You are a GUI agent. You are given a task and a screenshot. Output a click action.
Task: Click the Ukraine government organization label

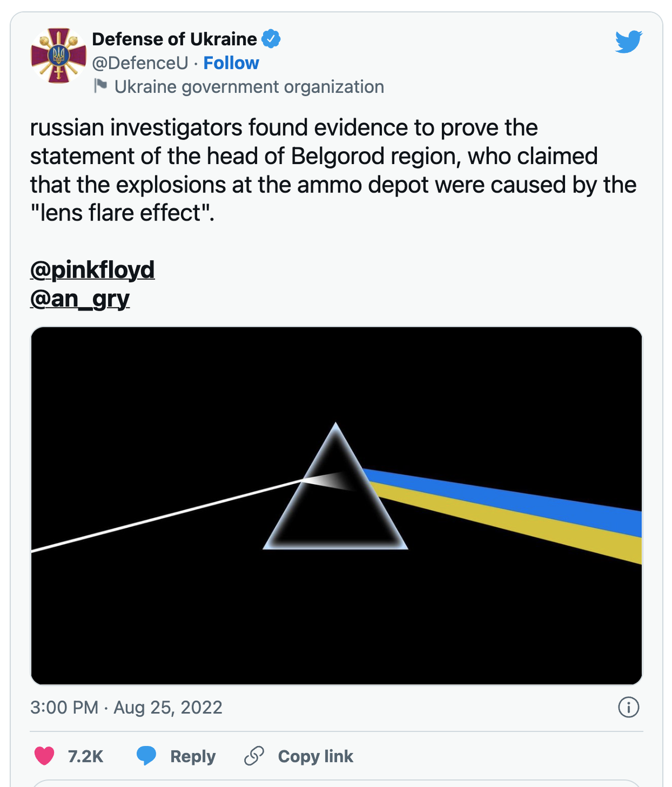[249, 87]
